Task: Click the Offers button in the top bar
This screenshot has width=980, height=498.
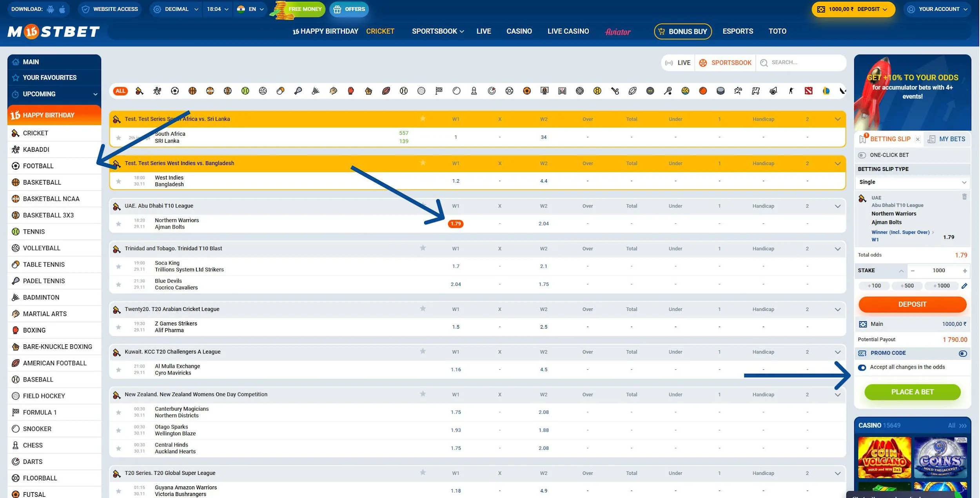Action: point(348,9)
